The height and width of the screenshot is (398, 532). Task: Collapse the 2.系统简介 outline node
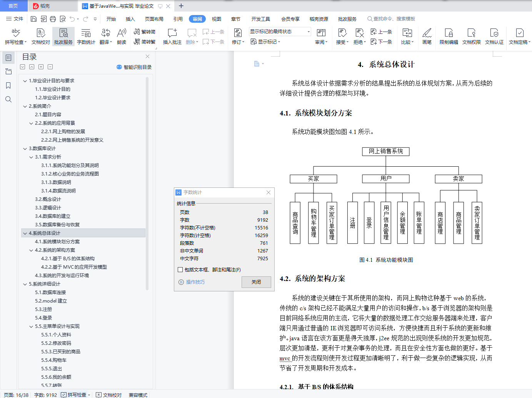pos(25,106)
